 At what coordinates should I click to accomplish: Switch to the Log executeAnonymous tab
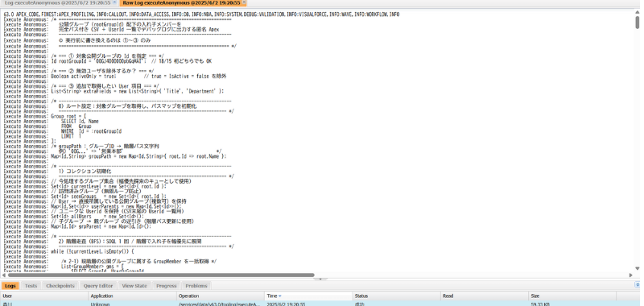57,3
